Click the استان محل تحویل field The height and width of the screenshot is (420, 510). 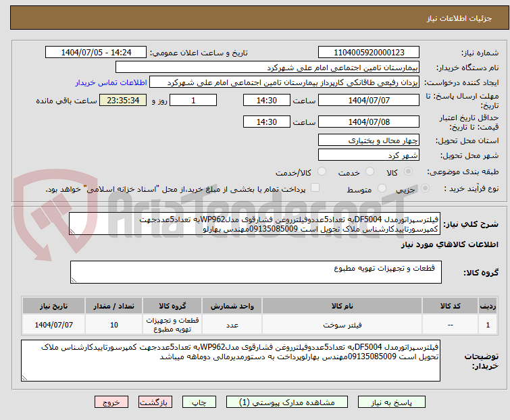click(369, 140)
